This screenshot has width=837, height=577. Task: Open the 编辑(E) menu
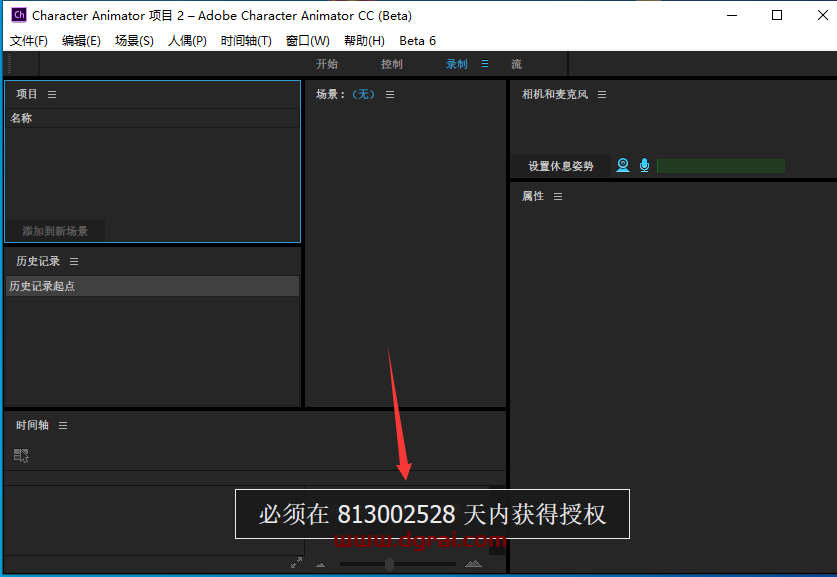81,41
